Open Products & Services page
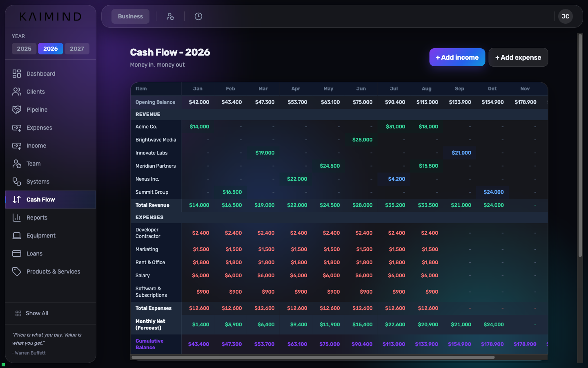Viewport: 588px width, 368px height. click(x=51, y=272)
